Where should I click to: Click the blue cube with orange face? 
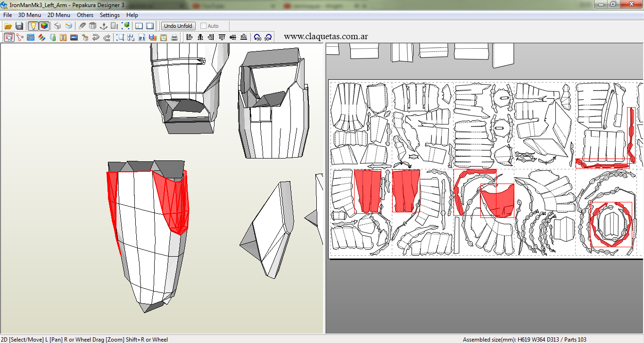click(x=69, y=26)
